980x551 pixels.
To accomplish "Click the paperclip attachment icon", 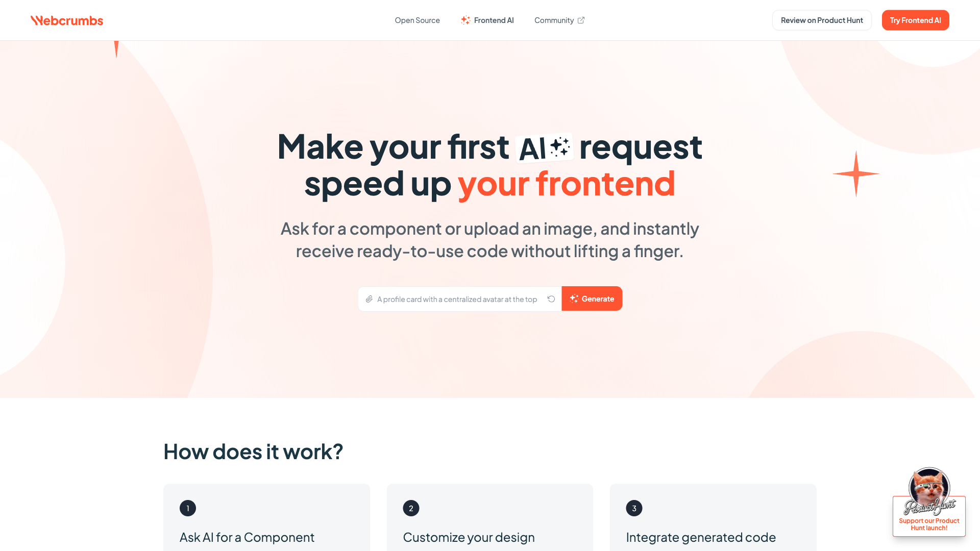I will tap(369, 298).
